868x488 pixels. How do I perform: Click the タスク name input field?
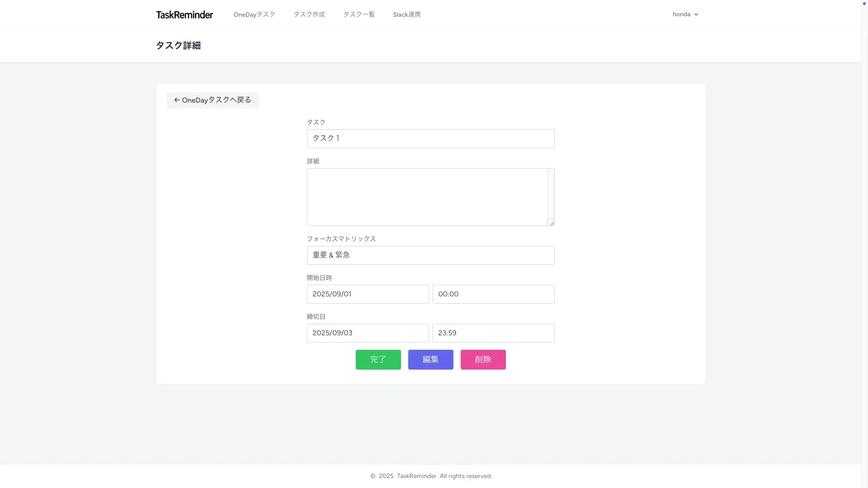coord(430,139)
